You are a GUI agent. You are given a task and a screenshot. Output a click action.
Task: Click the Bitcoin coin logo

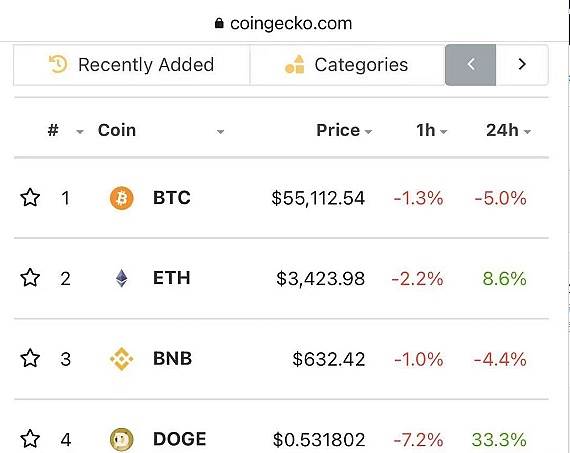click(x=121, y=198)
